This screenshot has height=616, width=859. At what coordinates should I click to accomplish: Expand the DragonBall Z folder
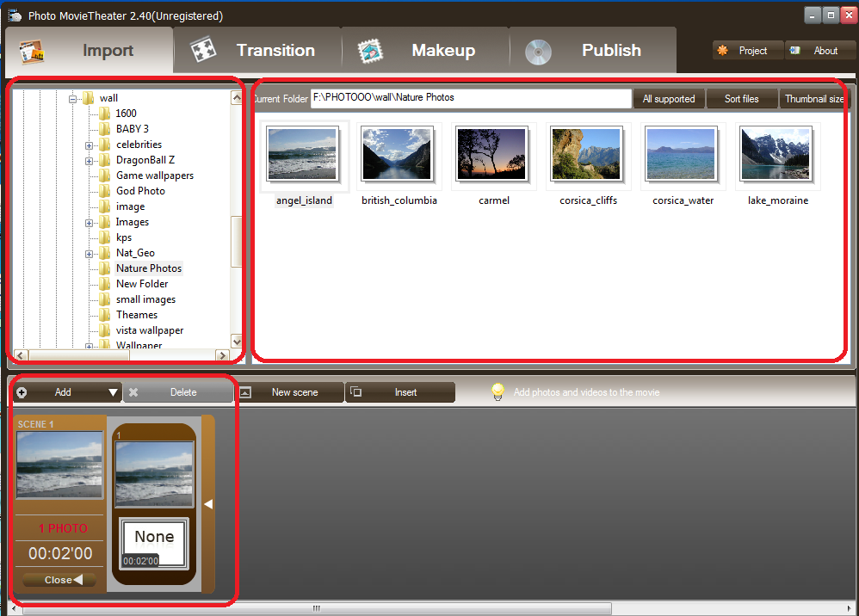(89, 161)
